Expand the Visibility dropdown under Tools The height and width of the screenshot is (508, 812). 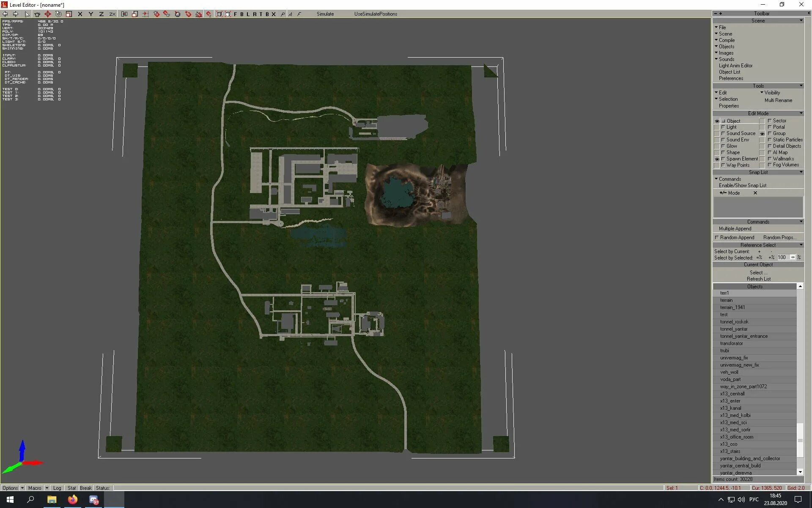(x=771, y=93)
